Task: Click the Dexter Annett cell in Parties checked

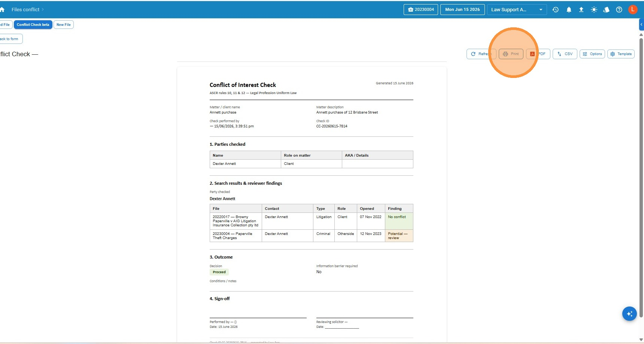Action: pyautogui.click(x=245, y=164)
